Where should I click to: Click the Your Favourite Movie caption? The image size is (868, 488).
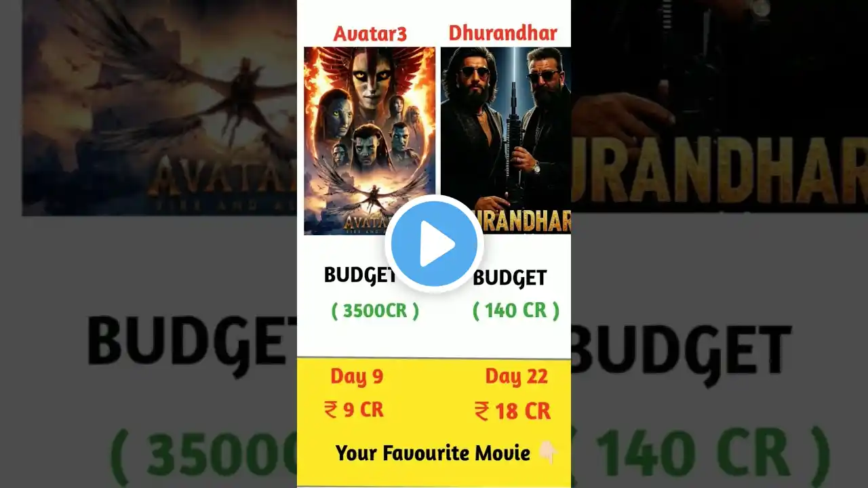click(433, 453)
